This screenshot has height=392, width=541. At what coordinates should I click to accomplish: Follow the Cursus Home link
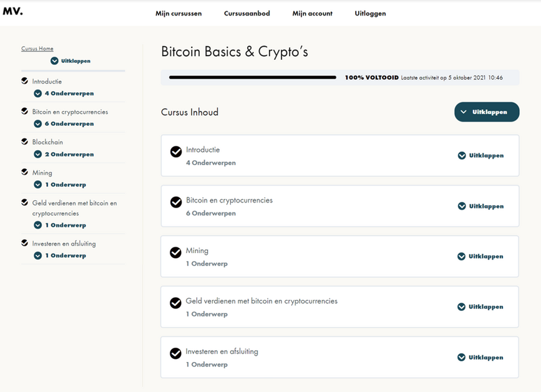[x=37, y=49]
